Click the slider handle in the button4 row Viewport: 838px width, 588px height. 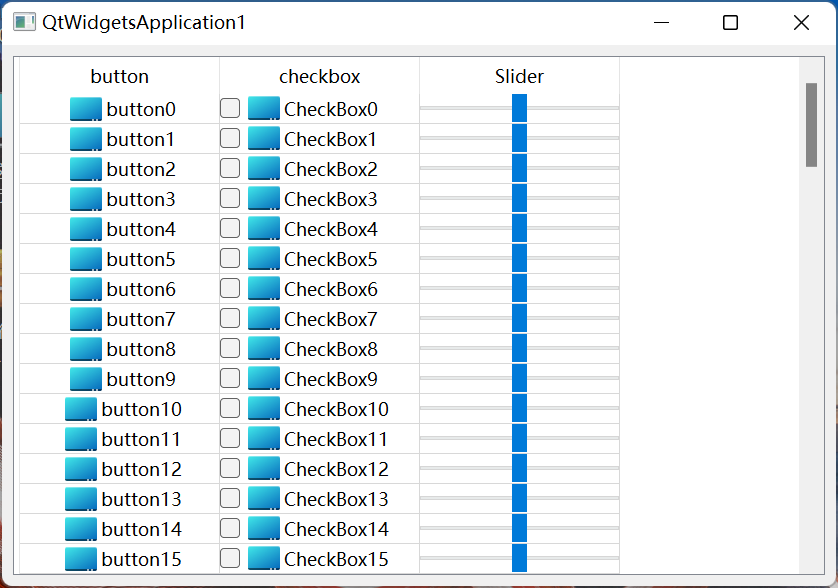point(519,228)
